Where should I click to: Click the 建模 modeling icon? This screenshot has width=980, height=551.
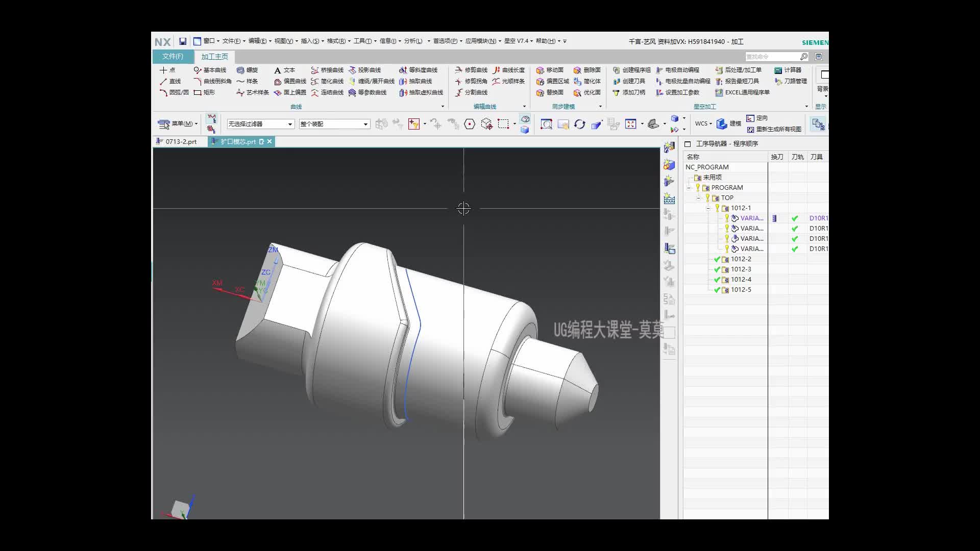click(x=728, y=123)
